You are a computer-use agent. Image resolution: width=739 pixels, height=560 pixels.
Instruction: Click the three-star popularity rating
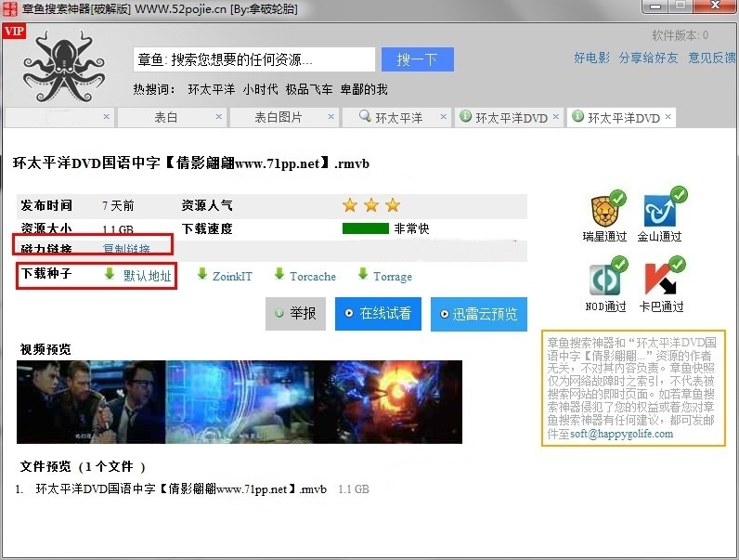coord(371,205)
